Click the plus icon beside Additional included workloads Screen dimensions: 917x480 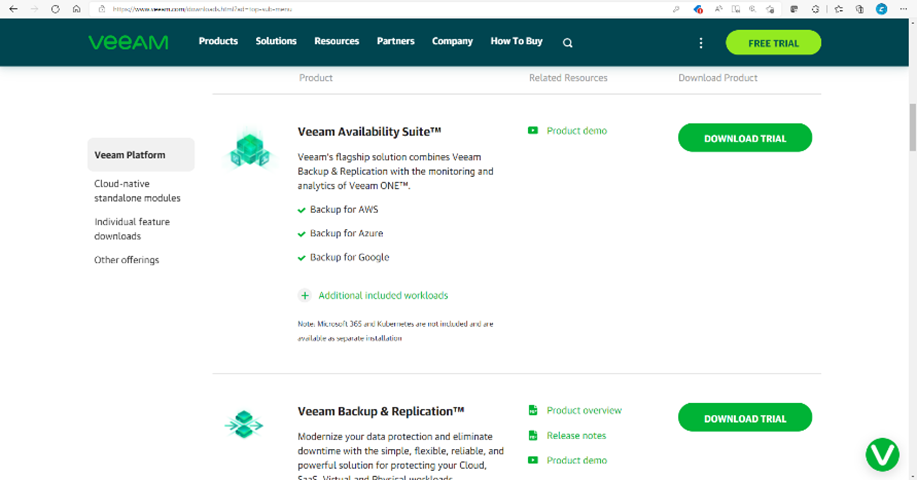coord(305,295)
